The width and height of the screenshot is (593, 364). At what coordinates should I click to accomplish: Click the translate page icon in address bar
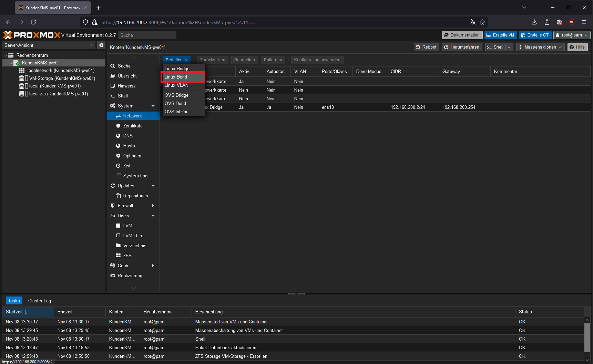point(472,22)
